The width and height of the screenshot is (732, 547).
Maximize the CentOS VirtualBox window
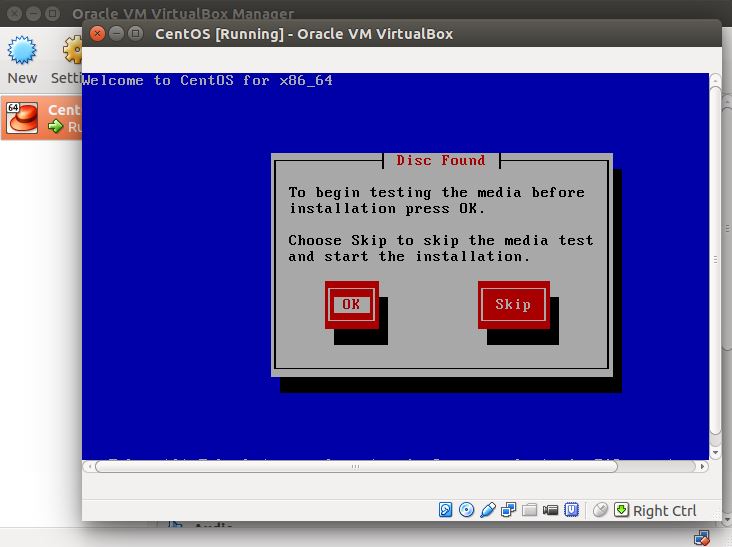pos(135,34)
